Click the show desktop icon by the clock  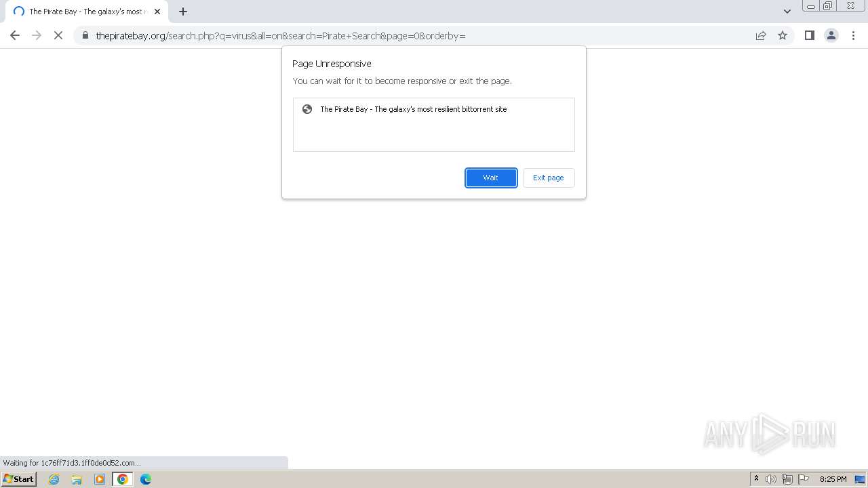coord(860,479)
